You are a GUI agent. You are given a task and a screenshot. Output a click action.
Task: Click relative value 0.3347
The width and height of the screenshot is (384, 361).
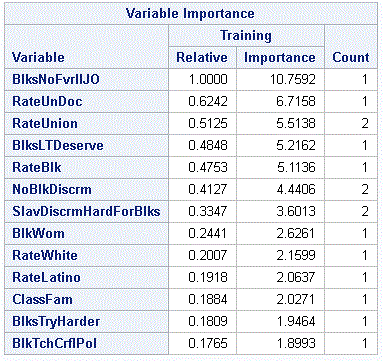pos(208,211)
